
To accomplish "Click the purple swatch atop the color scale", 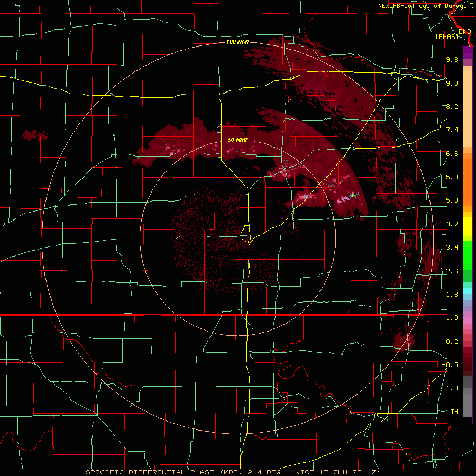I will tap(467, 53).
